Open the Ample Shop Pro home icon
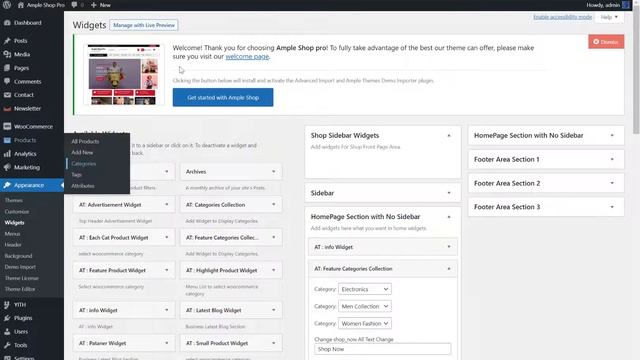This screenshot has height=360, width=640. [x=21, y=5]
